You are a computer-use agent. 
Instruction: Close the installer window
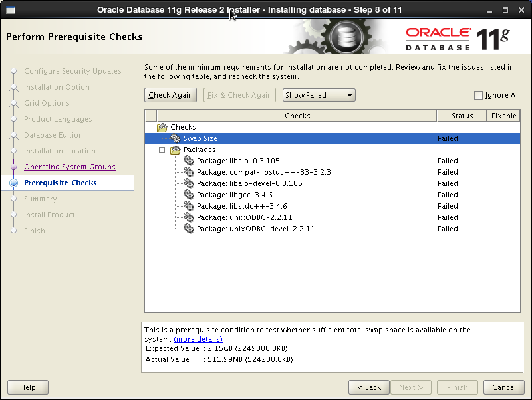click(x=521, y=10)
